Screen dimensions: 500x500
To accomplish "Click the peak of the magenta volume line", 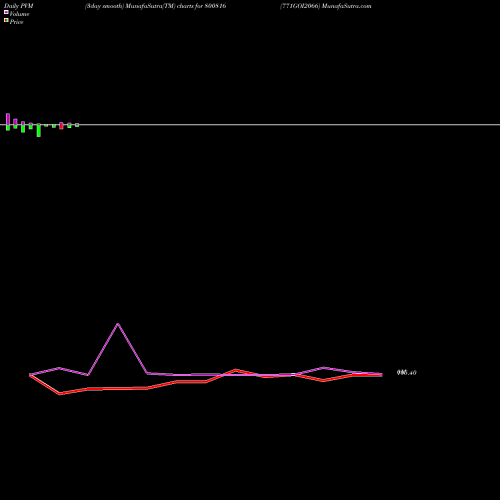I will (118, 324).
